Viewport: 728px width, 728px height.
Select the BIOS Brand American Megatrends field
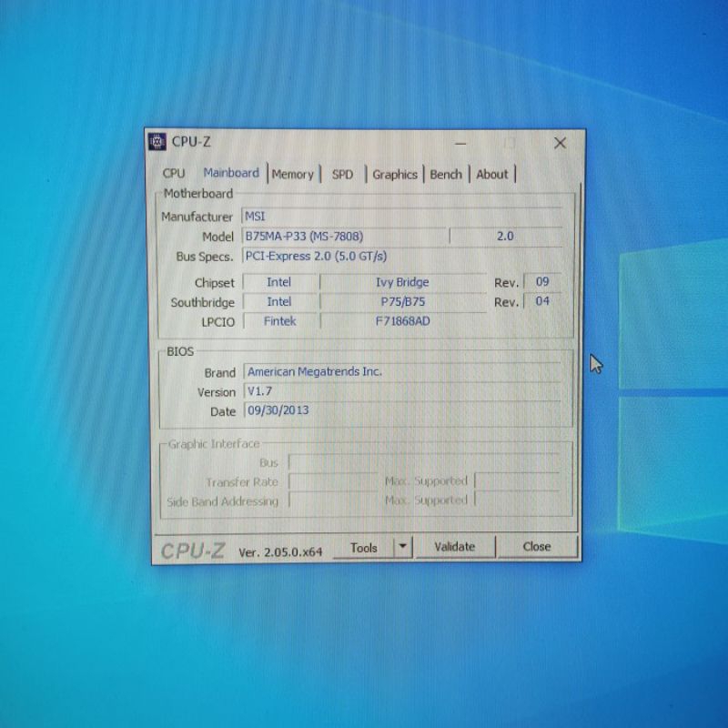pos(400,371)
